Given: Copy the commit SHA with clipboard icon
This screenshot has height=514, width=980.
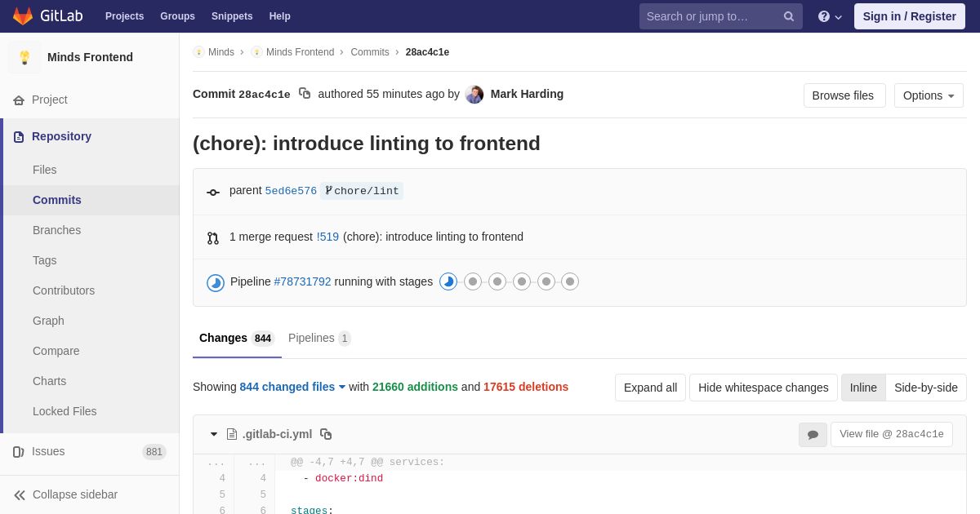Looking at the screenshot, I should pos(305,94).
